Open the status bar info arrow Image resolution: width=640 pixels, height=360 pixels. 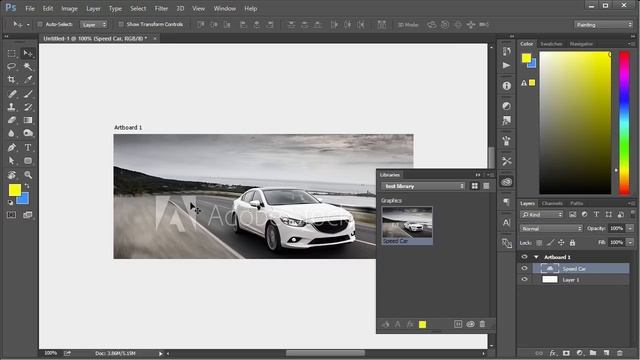(160, 353)
